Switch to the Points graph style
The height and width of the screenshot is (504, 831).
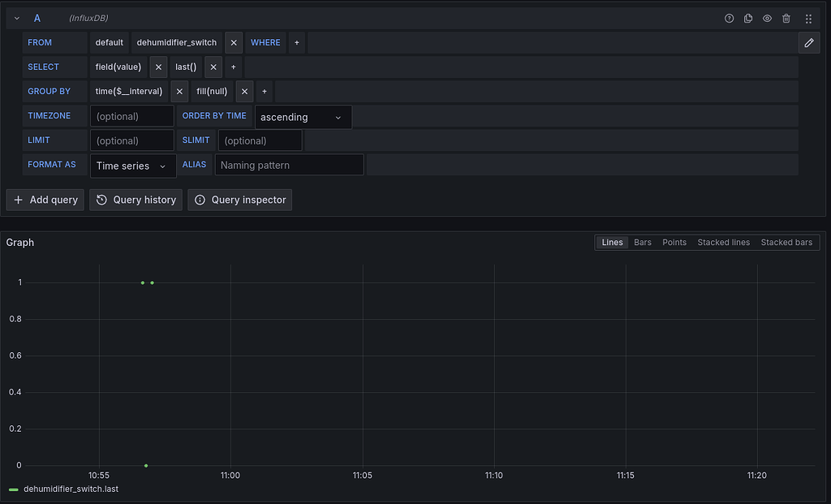(674, 243)
